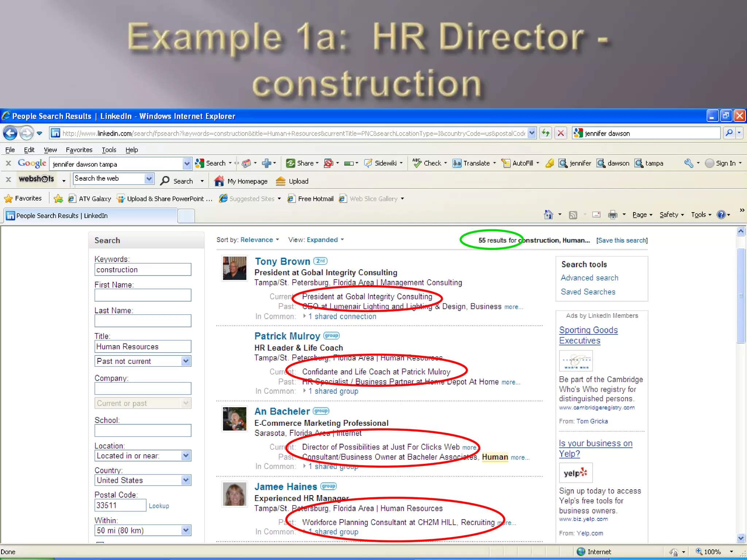The height and width of the screenshot is (560, 747).
Task: Click the First Name input field
Action: (x=143, y=295)
